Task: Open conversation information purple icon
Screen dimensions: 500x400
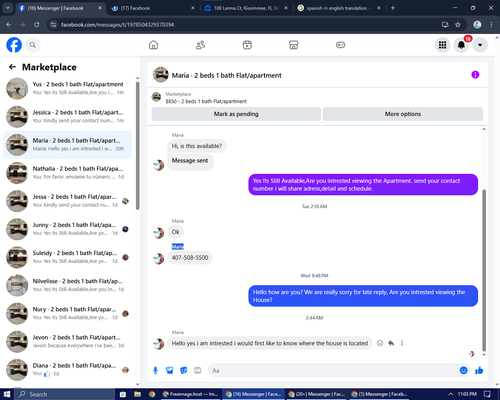Action: pos(475,75)
